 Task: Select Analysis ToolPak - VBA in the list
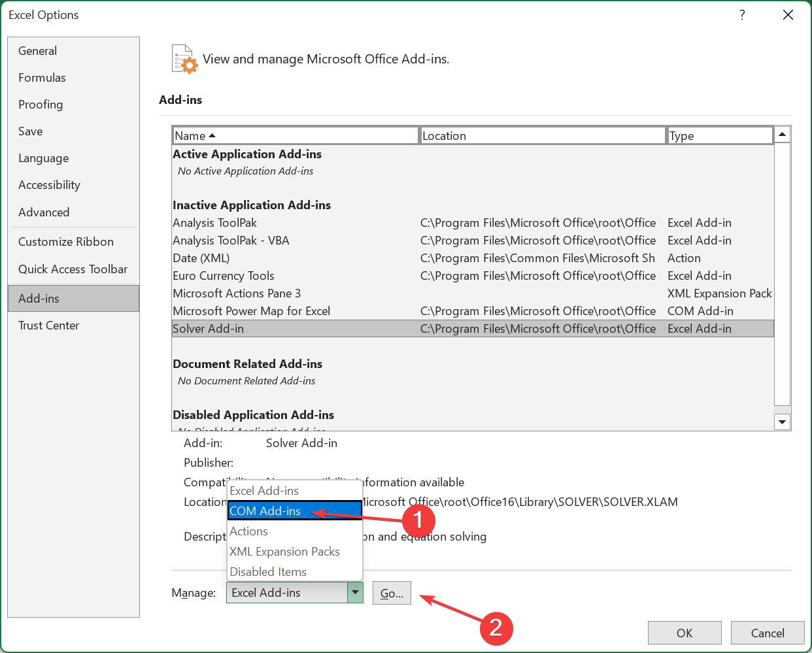point(231,241)
